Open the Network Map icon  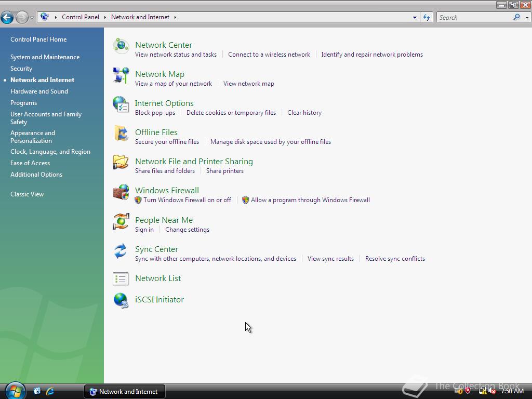tap(121, 75)
